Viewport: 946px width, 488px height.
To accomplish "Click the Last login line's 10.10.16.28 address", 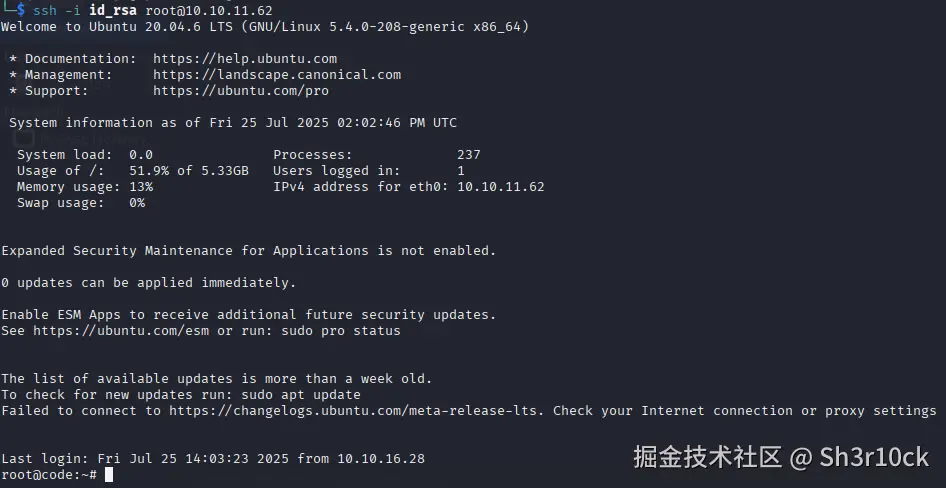I will (381, 459).
